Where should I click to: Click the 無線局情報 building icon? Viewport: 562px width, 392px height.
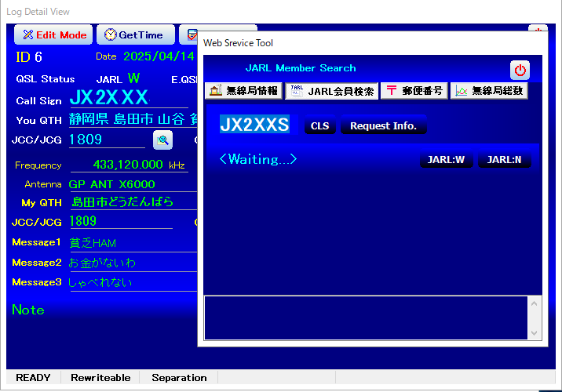tap(216, 90)
